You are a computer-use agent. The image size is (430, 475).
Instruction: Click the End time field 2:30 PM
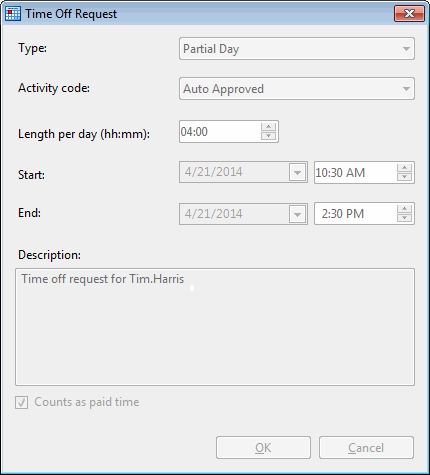click(355, 214)
